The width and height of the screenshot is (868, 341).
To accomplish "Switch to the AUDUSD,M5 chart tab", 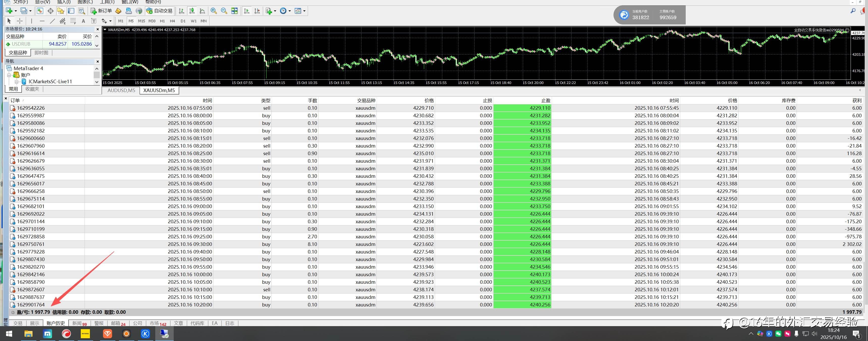I will tap(121, 90).
